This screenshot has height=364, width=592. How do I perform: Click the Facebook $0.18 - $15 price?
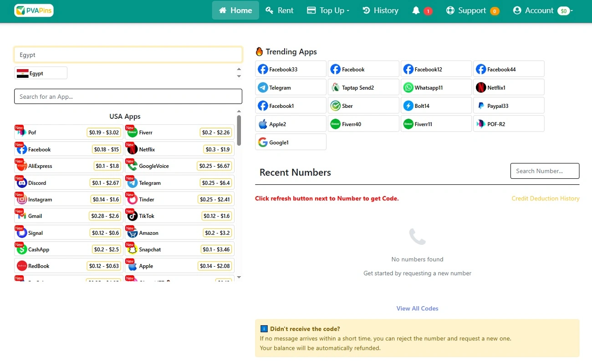pos(106,149)
